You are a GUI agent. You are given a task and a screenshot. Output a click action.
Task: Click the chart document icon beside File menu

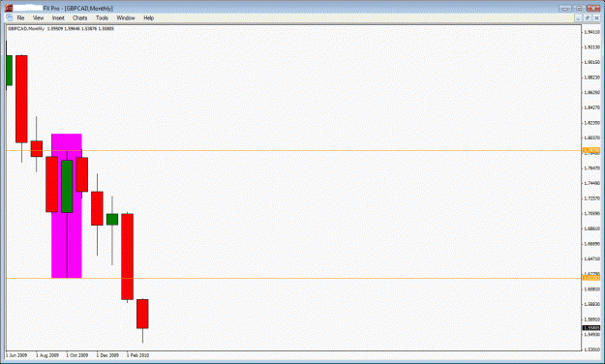[10, 18]
